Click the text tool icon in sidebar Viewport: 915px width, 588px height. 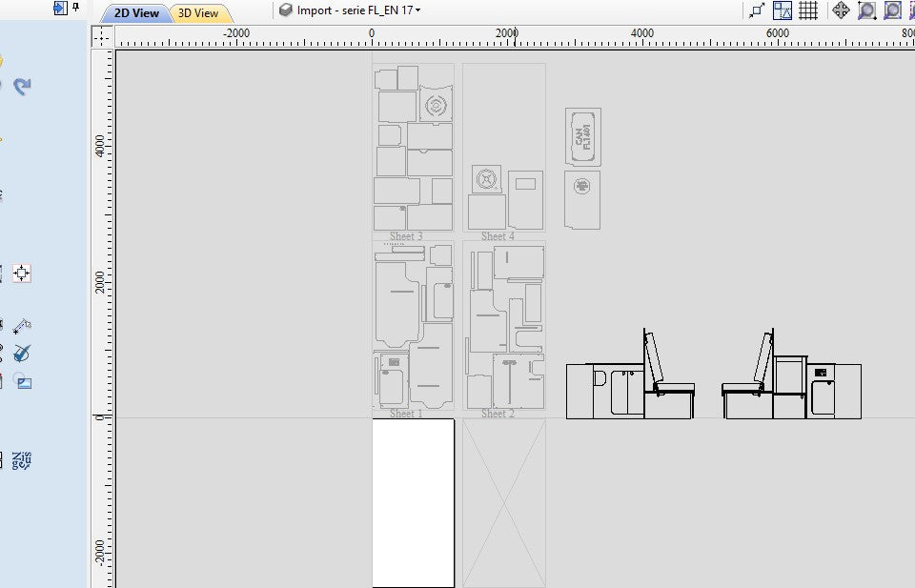pyautogui.click(x=22, y=461)
